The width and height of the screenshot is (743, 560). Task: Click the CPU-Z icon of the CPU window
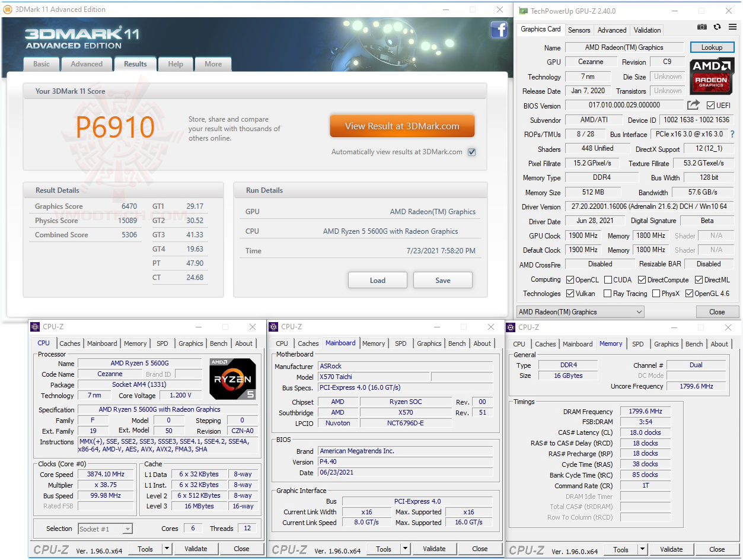pos(36,327)
